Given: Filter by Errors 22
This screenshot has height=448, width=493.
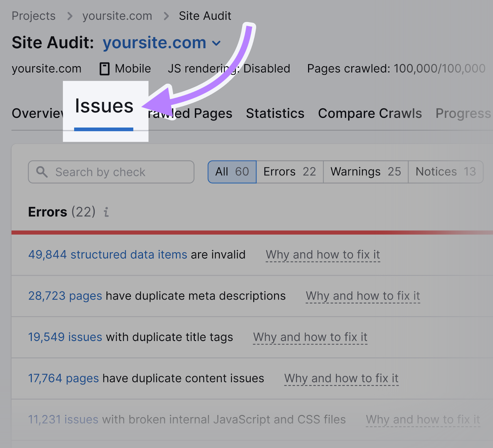Looking at the screenshot, I should pyautogui.click(x=290, y=172).
